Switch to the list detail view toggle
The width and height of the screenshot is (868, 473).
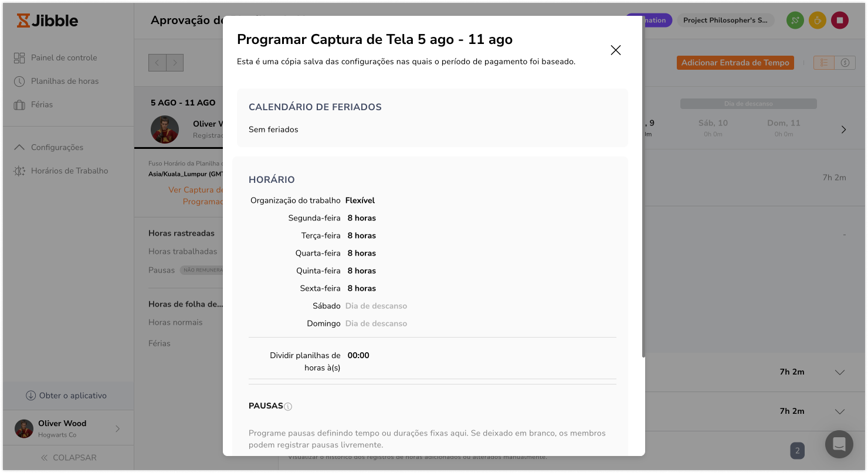[824, 63]
